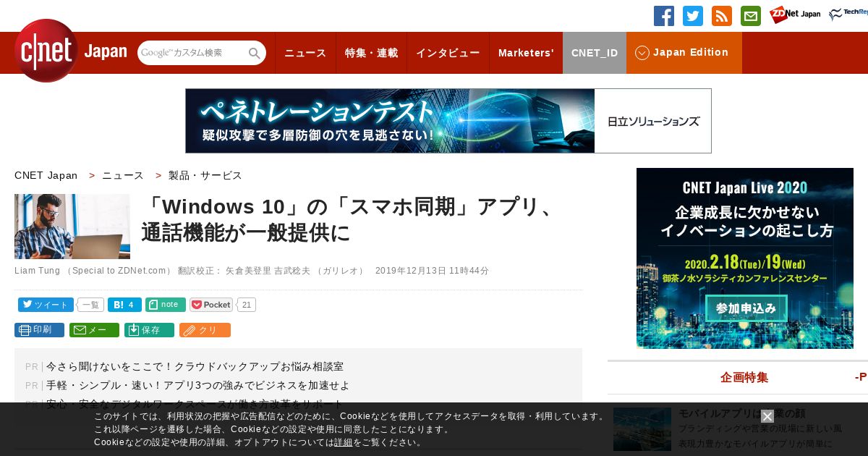Go to CNET Japan breadcrumb link

click(x=46, y=175)
